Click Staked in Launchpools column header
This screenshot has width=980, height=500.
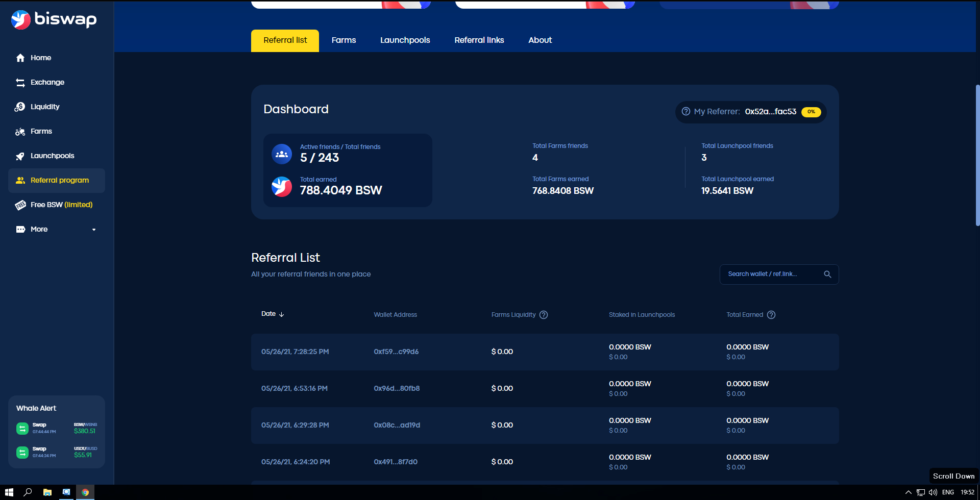click(x=642, y=315)
